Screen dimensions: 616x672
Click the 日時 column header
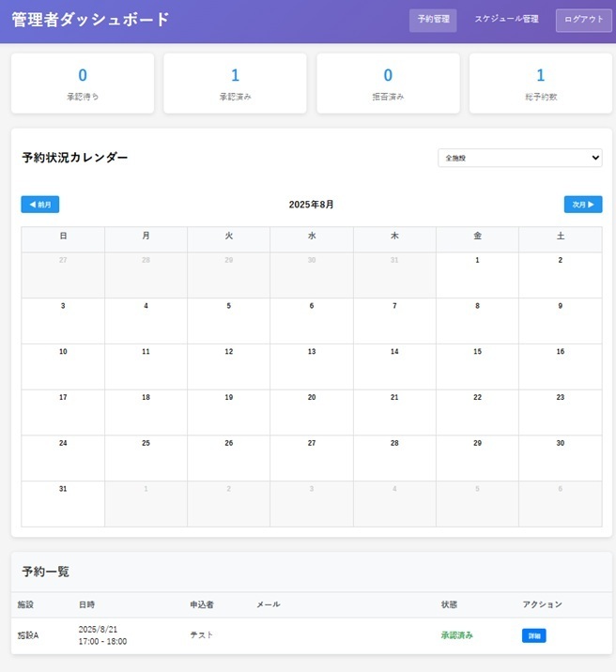(87, 604)
